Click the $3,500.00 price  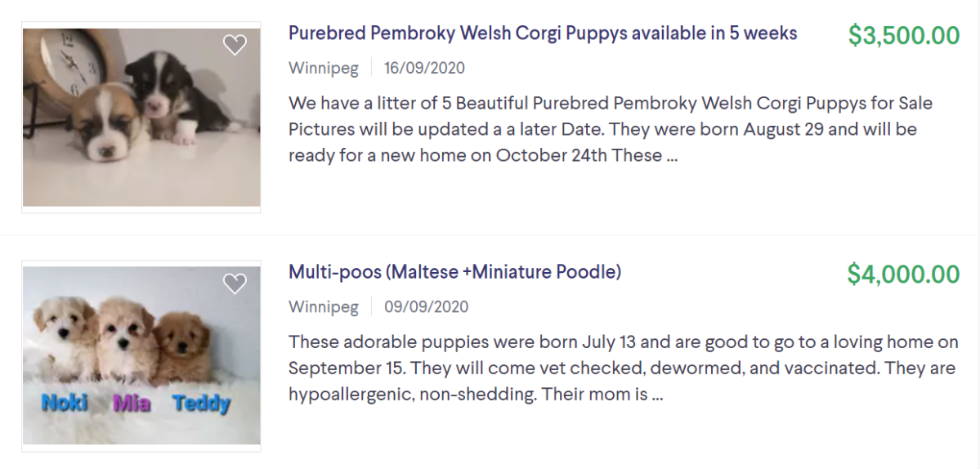pyautogui.click(x=903, y=36)
